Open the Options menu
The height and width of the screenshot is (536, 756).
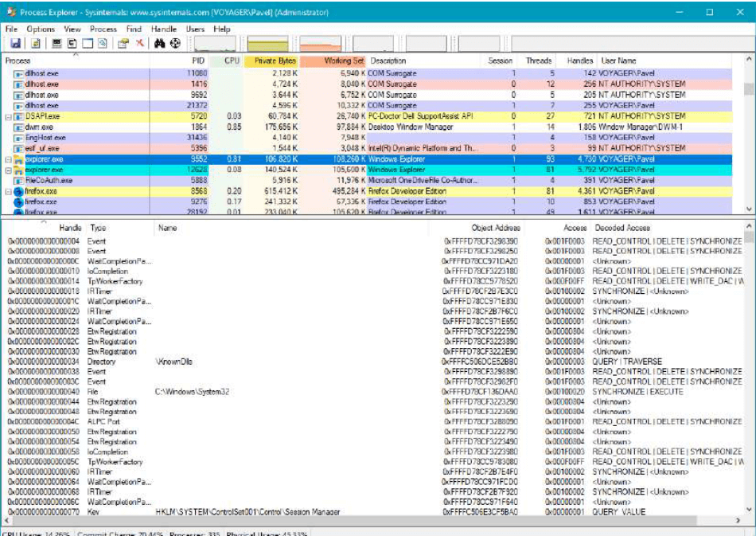[41, 29]
